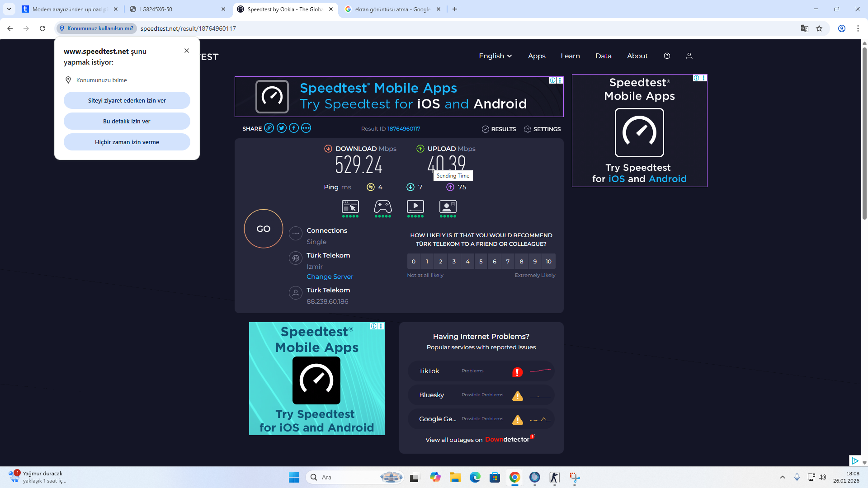
Task: Open the About menu item
Action: (x=637, y=56)
